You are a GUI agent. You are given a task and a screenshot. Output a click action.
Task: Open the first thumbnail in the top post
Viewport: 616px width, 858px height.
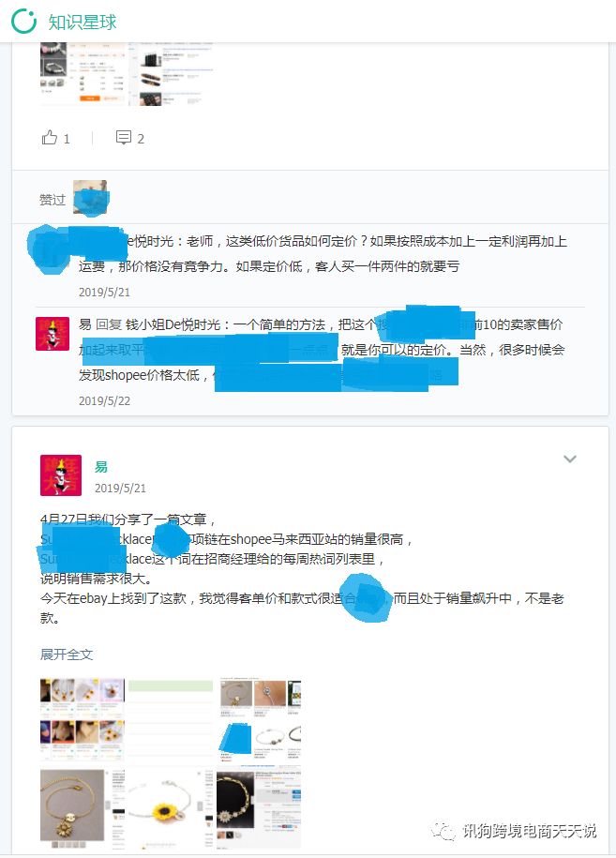pyautogui.click(x=83, y=73)
